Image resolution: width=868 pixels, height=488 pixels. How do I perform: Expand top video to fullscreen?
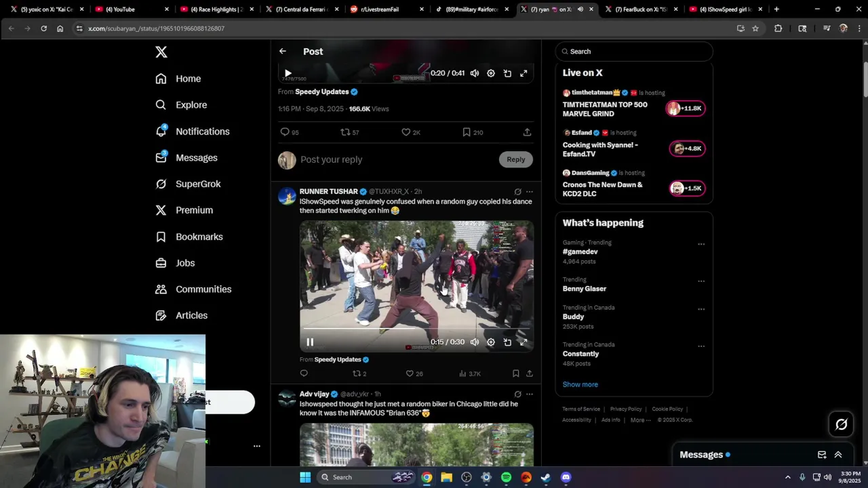point(524,73)
